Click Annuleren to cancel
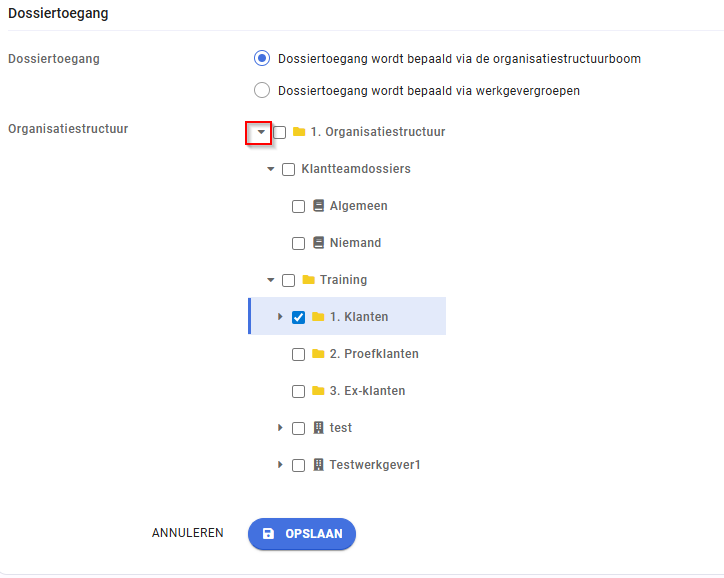 [x=187, y=533]
